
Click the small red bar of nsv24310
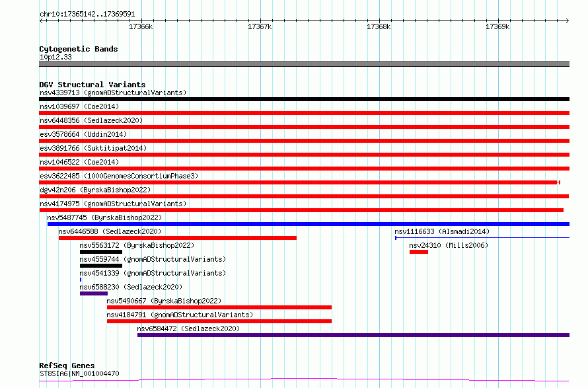(418, 252)
